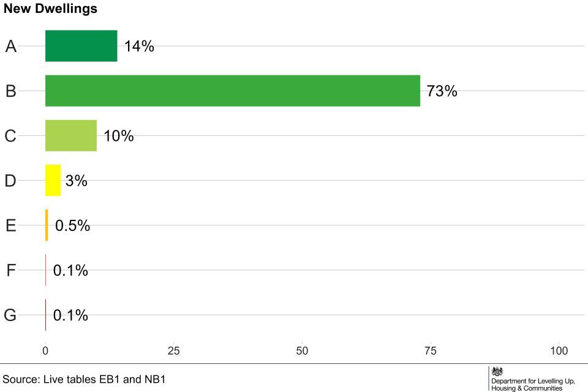588x392 pixels.
Task: Select the 73% value label
Action: (x=442, y=91)
